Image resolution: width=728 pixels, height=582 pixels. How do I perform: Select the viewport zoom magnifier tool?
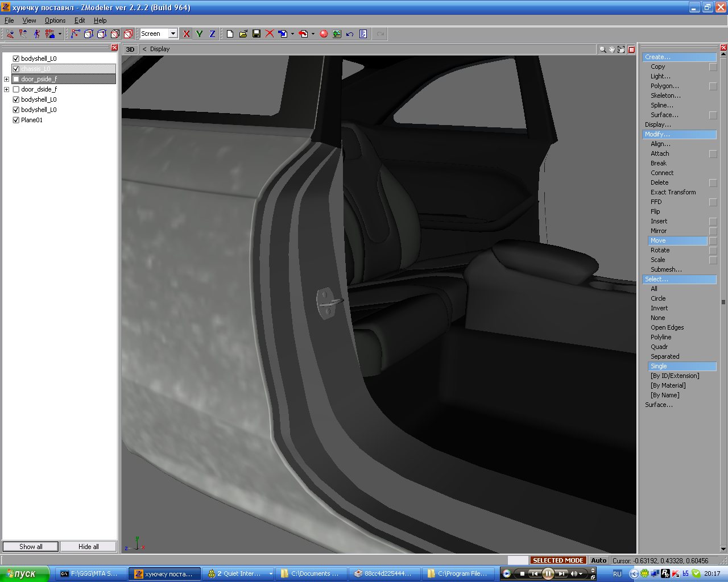(x=602, y=49)
